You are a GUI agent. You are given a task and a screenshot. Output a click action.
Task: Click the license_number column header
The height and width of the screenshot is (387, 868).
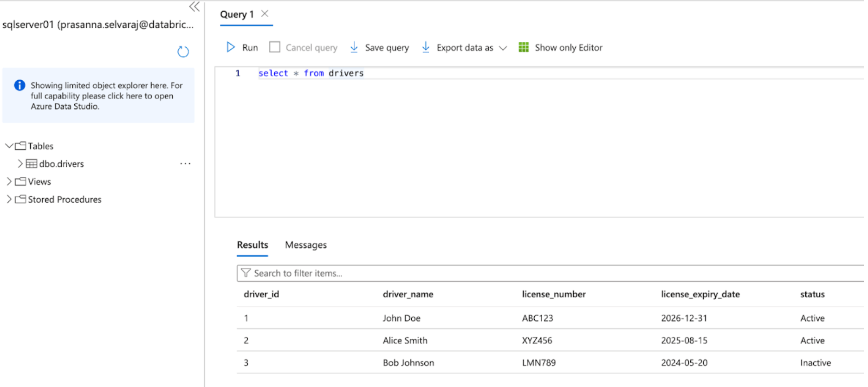554,294
